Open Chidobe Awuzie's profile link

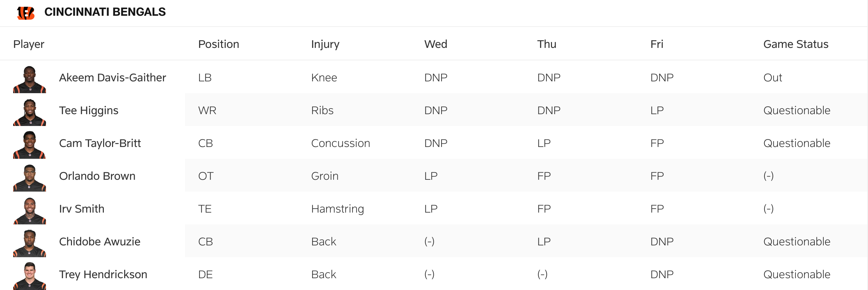tap(100, 241)
